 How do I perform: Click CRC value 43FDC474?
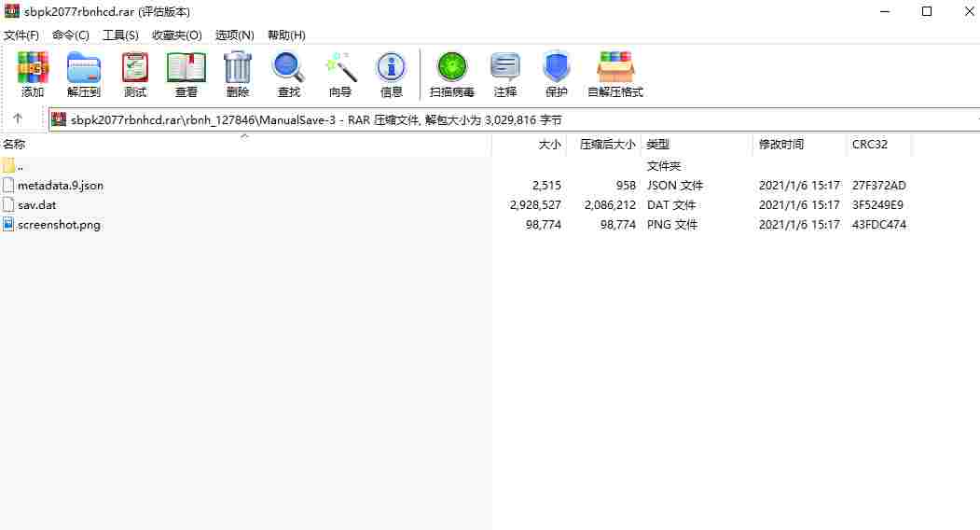878,224
